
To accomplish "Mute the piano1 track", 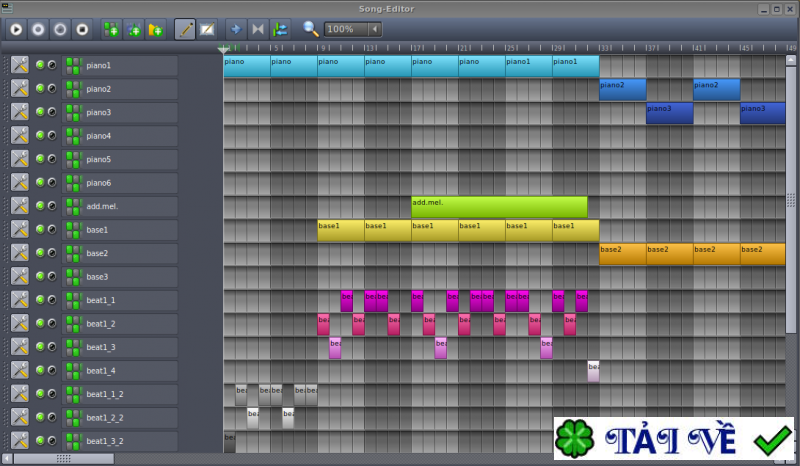I will 40,65.
